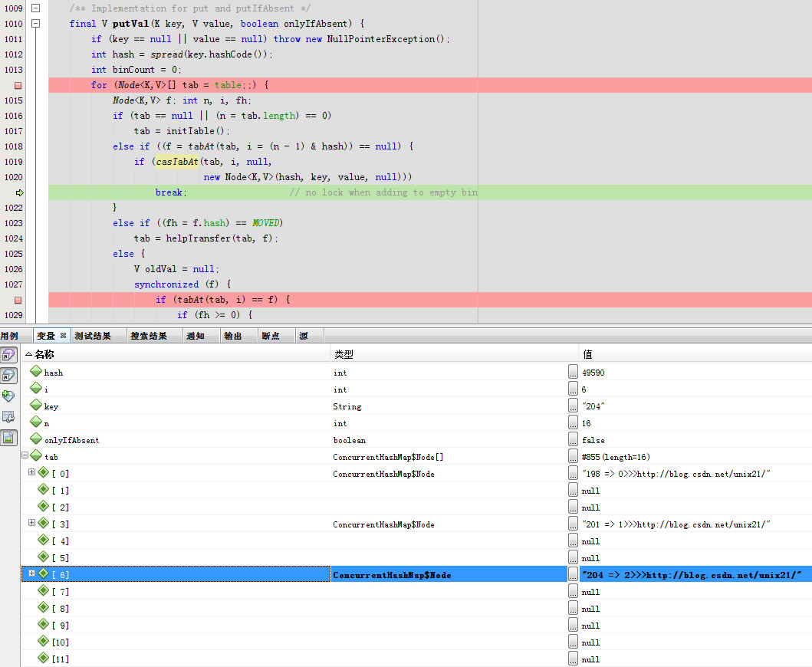The height and width of the screenshot is (667, 812).
Task: Click the diamond icon of tab variable
Action: (36, 455)
